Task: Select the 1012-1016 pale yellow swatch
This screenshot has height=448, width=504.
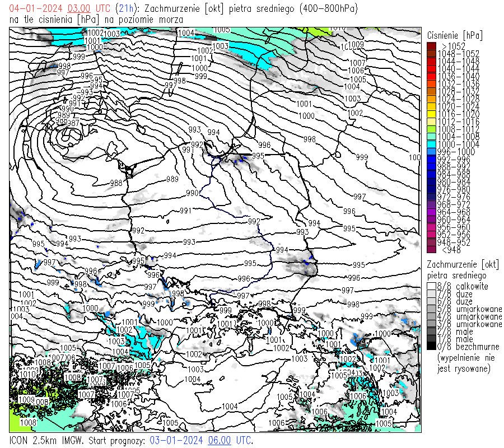Action: 431,122
